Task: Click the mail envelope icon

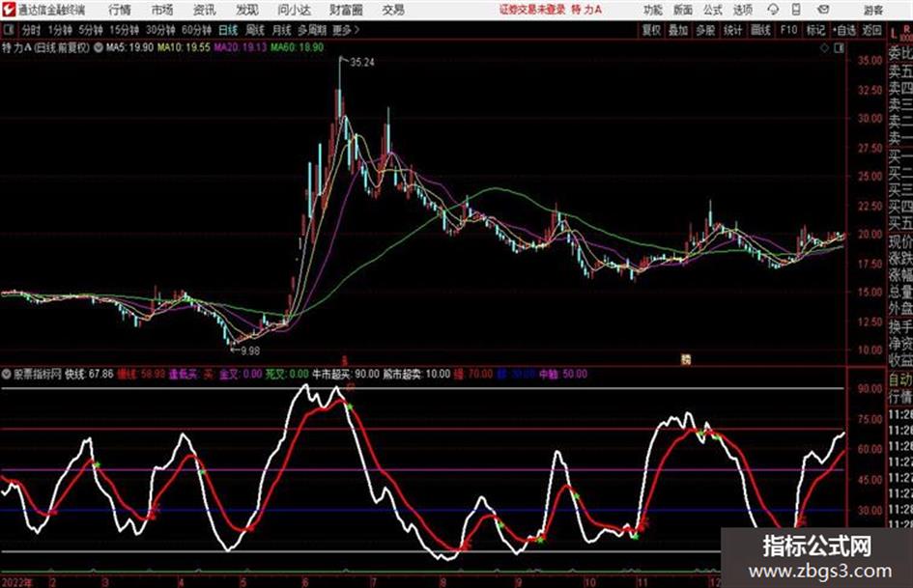Action: coord(823,10)
